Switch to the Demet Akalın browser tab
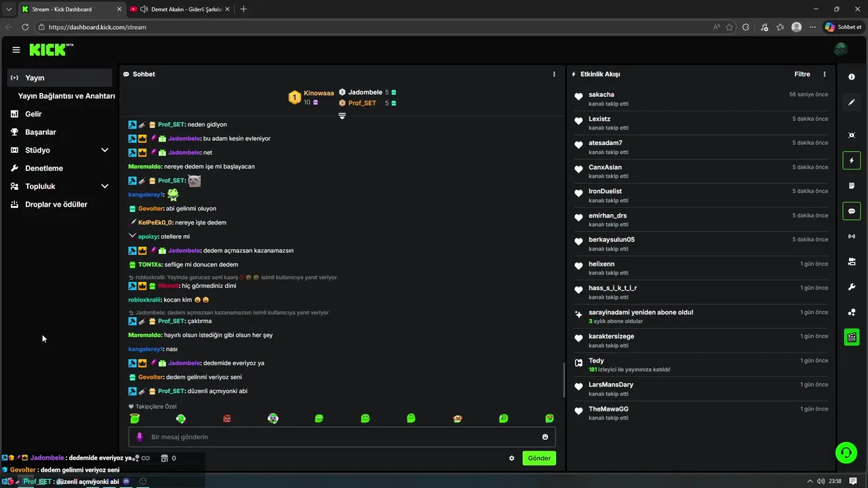The width and height of the screenshot is (868, 488). pyautogui.click(x=179, y=9)
